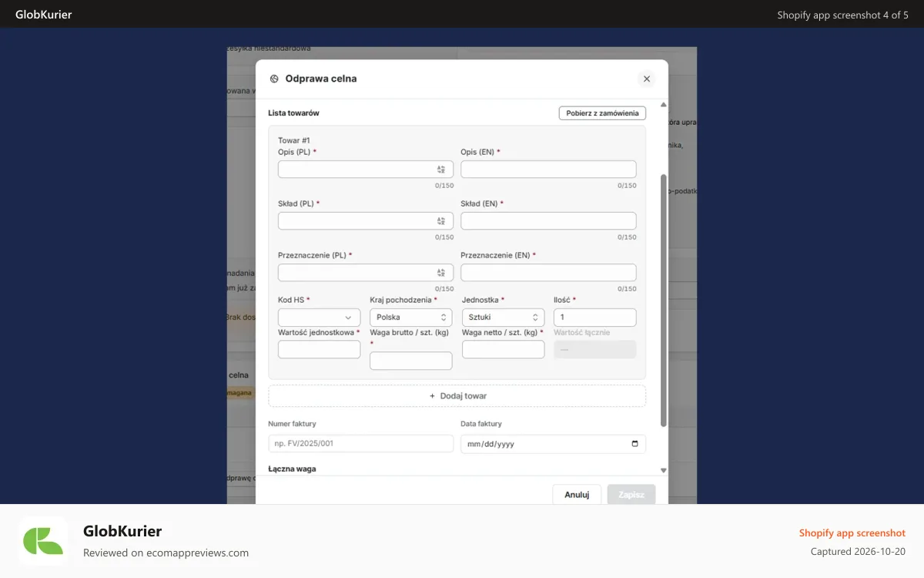Click the translate icon in Skład (PL) field
The width and height of the screenshot is (924, 578).
tap(441, 221)
